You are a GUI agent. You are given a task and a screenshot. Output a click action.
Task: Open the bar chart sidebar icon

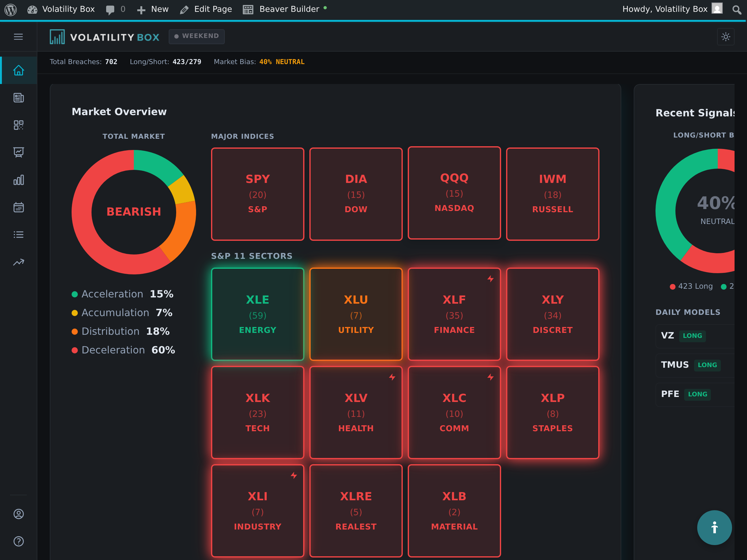point(18,180)
